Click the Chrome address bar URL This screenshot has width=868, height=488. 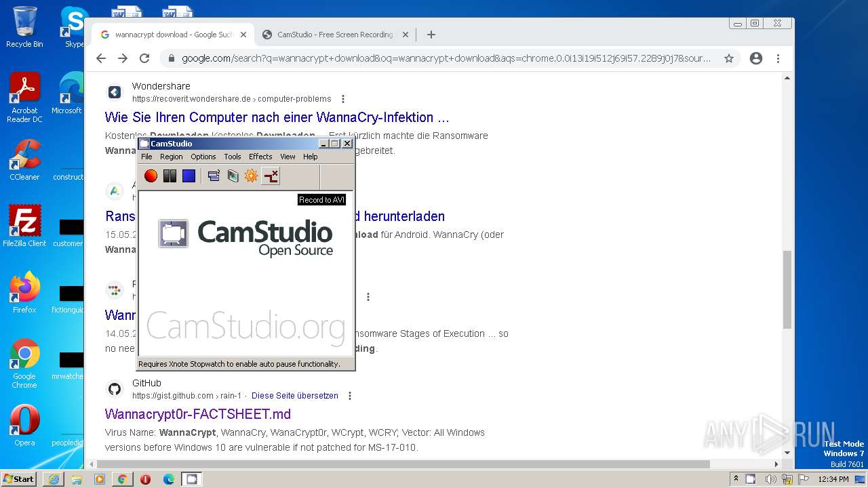(446, 58)
